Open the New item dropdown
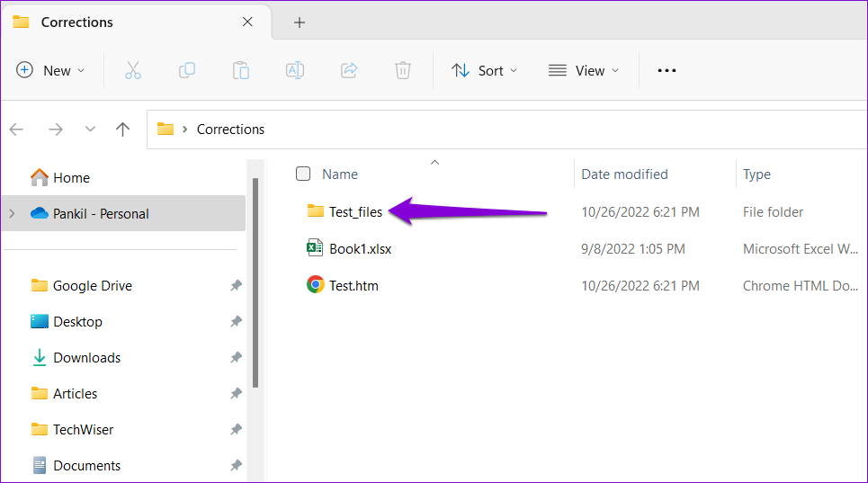 [50, 70]
